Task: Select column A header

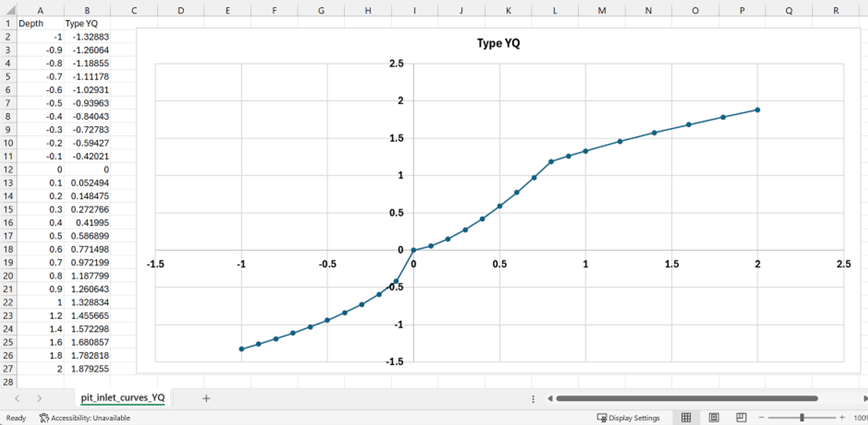Action: pos(40,10)
